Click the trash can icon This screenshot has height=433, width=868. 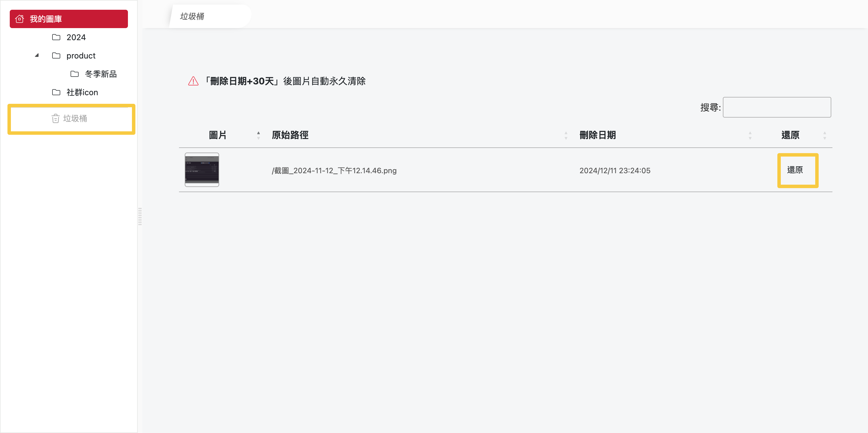pyautogui.click(x=56, y=119)
